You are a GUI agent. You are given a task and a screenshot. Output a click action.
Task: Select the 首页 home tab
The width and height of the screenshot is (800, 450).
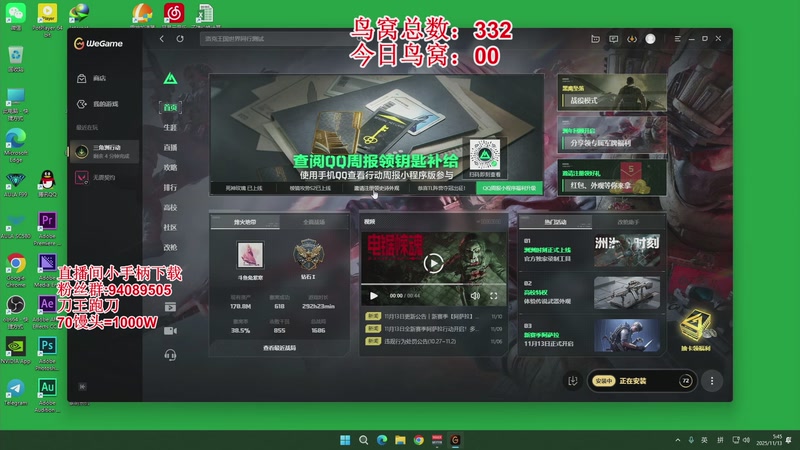pyautogui.click(x=170, y=107)
